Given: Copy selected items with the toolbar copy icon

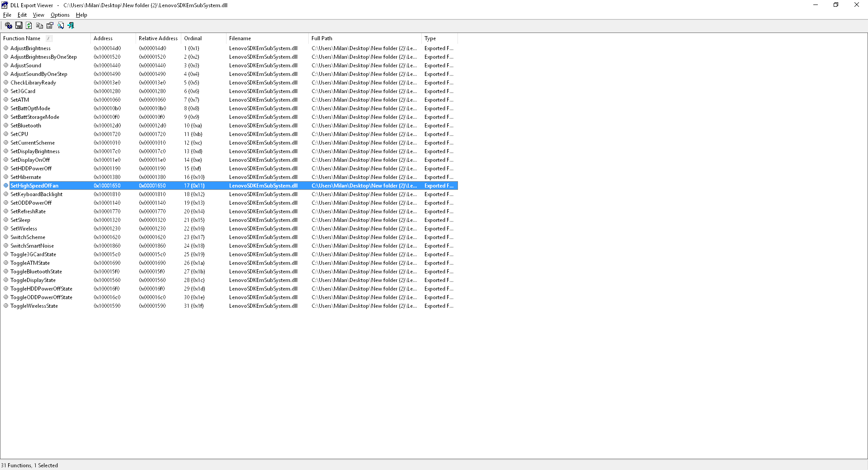Looking at the screenshot, I should [39, 26].
